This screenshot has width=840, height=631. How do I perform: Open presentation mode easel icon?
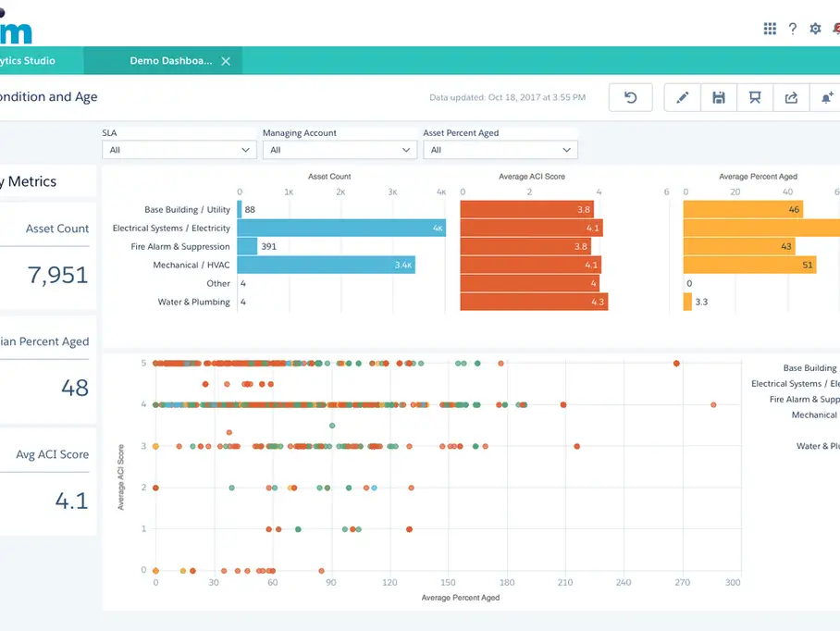click(x=755, y=98)
